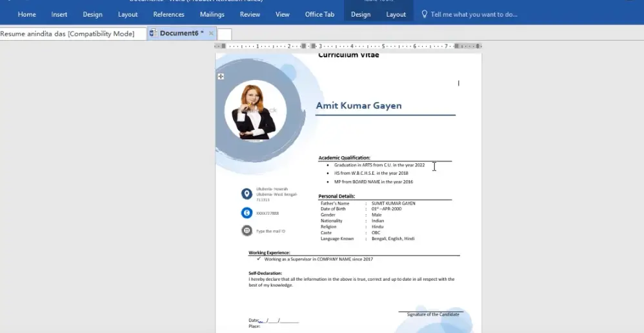Click Signature of the Candidate text

click(x=433, y=314)
